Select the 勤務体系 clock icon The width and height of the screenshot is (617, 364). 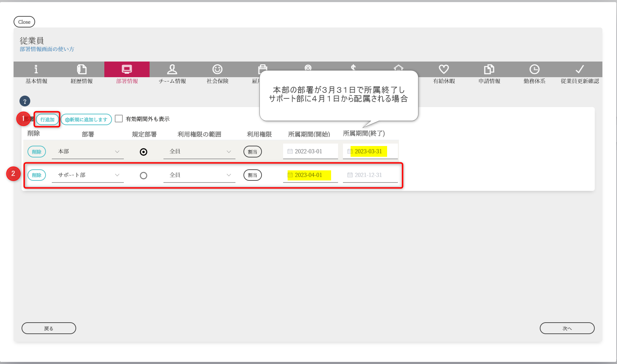(534, 70)
